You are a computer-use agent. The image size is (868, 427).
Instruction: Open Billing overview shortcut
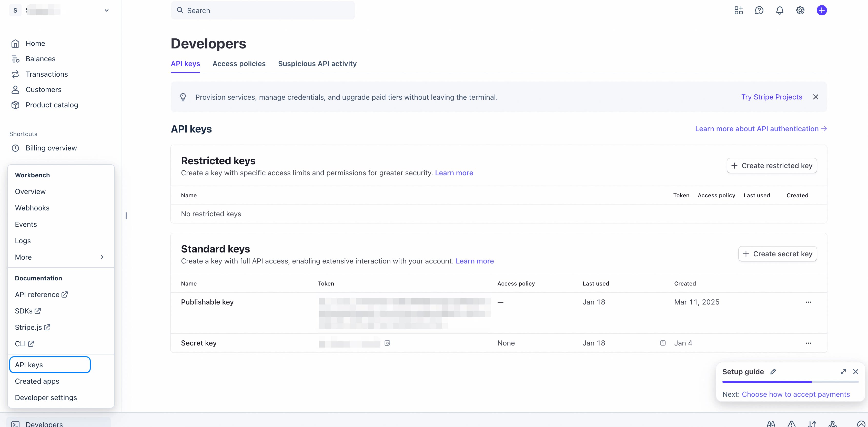(x=44, y=148)
